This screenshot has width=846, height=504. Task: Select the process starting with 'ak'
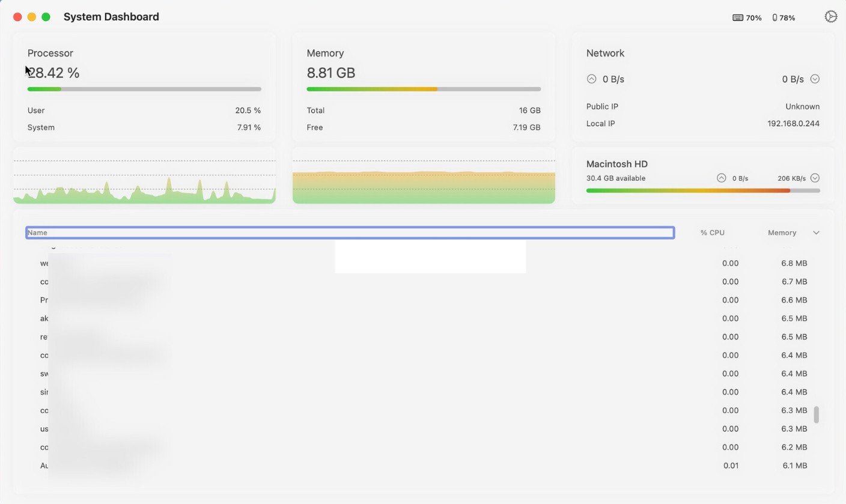(424, 318)
